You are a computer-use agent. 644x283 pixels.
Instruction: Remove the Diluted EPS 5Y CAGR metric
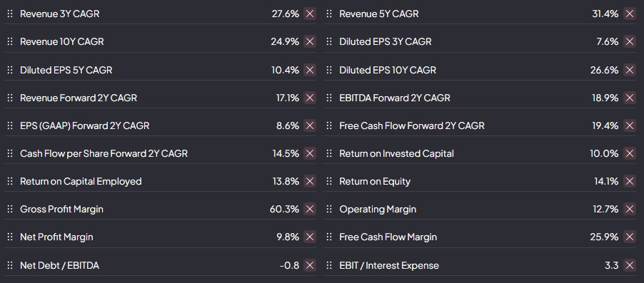(310, 70)
